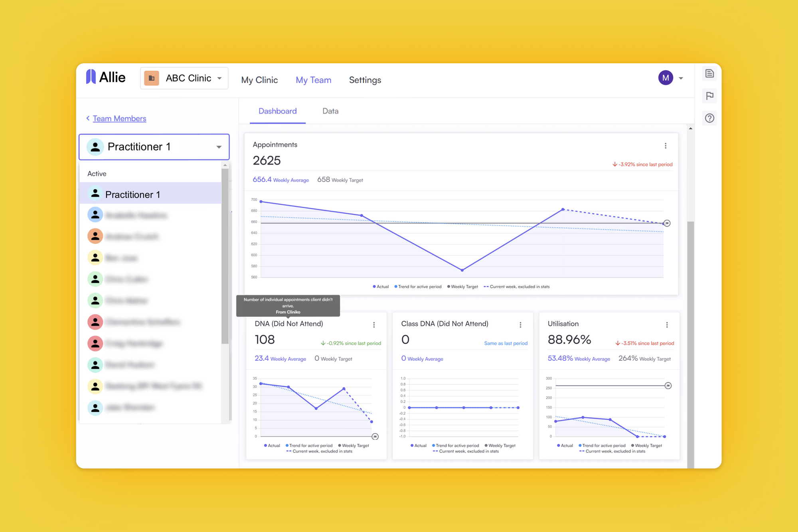
Task: Open the Class DNA Did Not Attend options menu
Action: (521, 324)
